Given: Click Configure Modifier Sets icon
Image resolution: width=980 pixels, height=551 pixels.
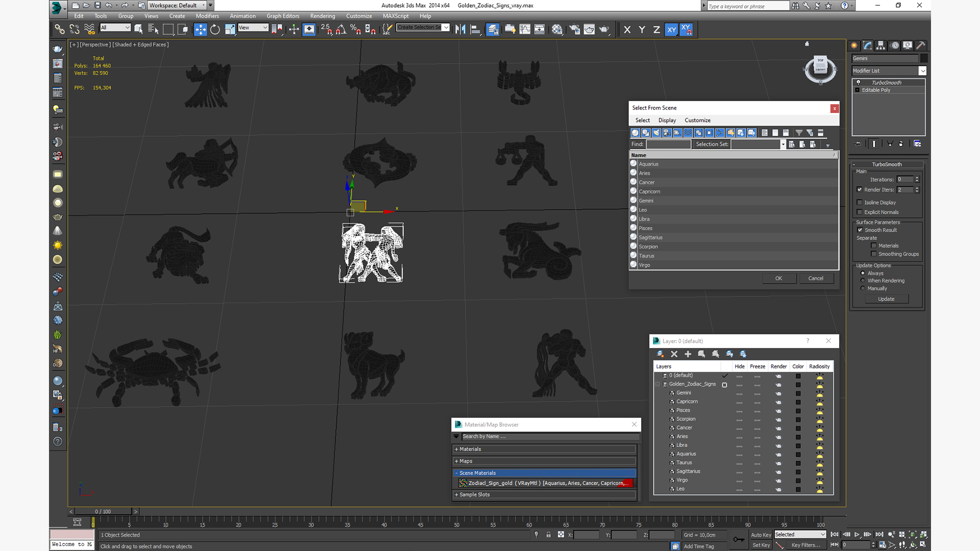Looking at the screenshot, I should point(917,144).
